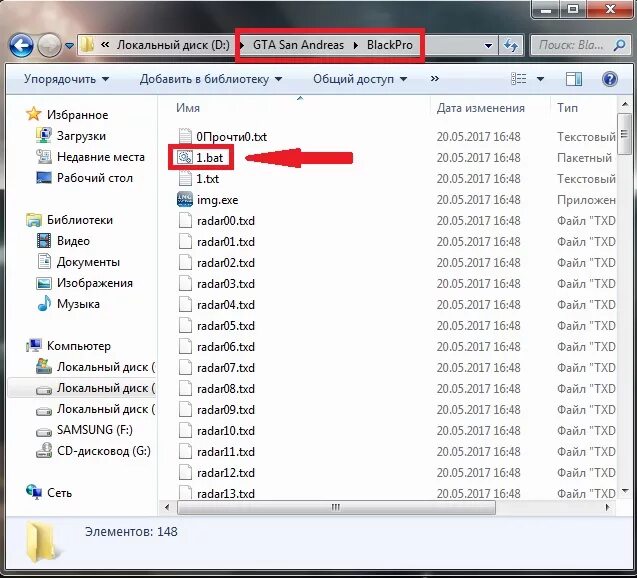Select Компьютер in navigation pane

[x=79, y=346]
